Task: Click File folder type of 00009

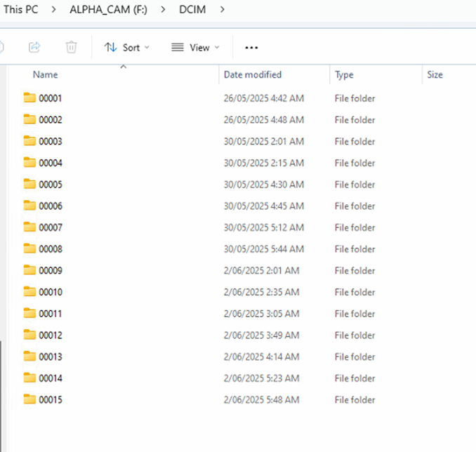Action: (x=355, y=271)
